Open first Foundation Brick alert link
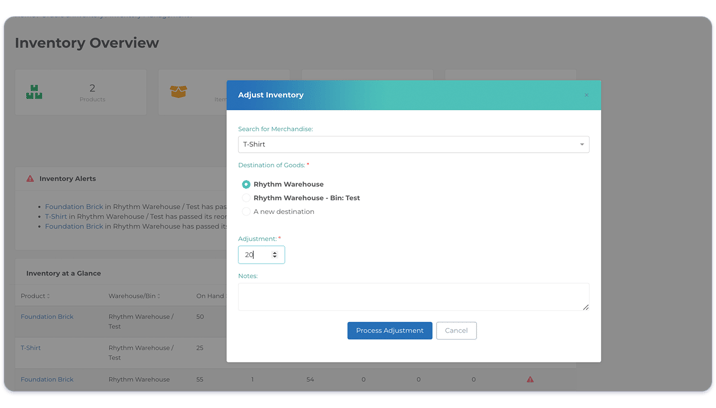This screenshot has height=408, width=716. coord(74,207)
